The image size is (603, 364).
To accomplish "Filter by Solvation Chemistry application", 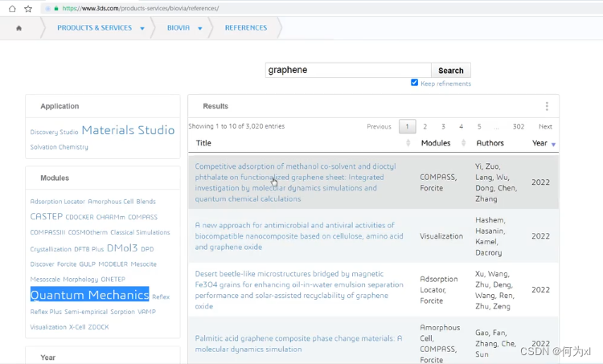I will (x=59, y=147).
